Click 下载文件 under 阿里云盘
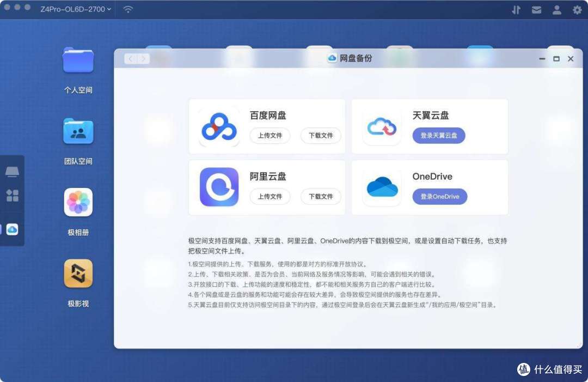 321,196
